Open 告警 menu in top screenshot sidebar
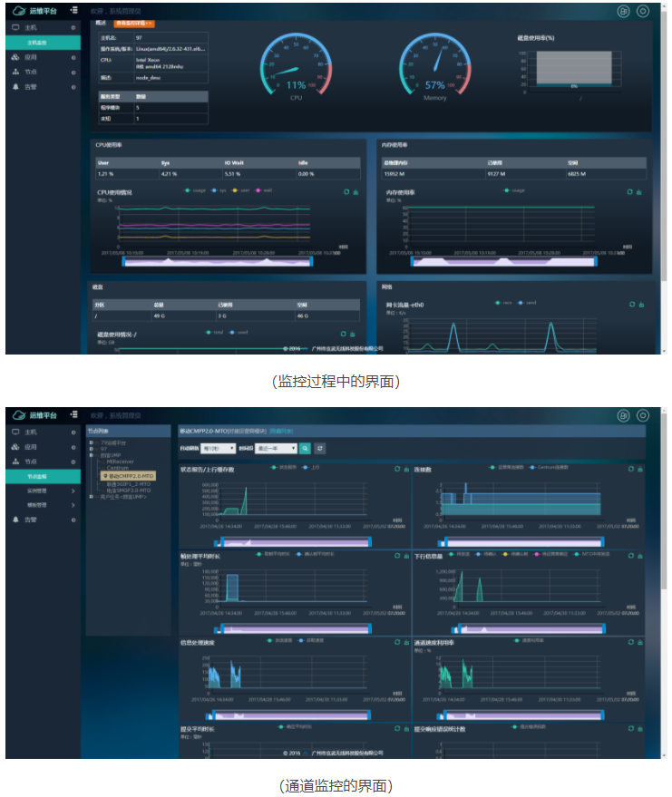The height and width of the screenshot is (797, 672). (x=44, y=87)
